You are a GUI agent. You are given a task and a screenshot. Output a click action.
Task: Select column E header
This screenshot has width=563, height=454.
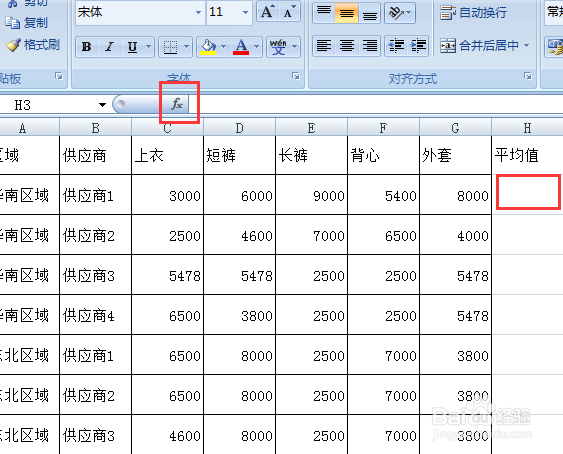coord(311,128)
